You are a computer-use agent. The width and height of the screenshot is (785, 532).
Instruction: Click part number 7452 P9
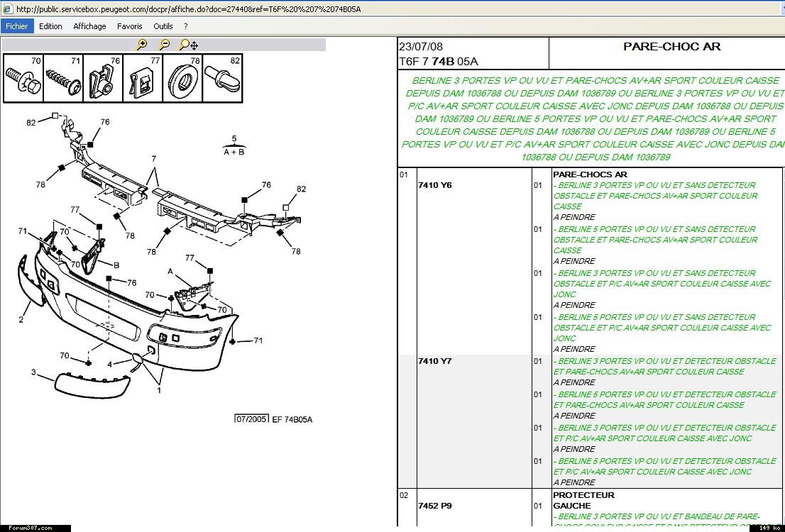coord(434,506)
